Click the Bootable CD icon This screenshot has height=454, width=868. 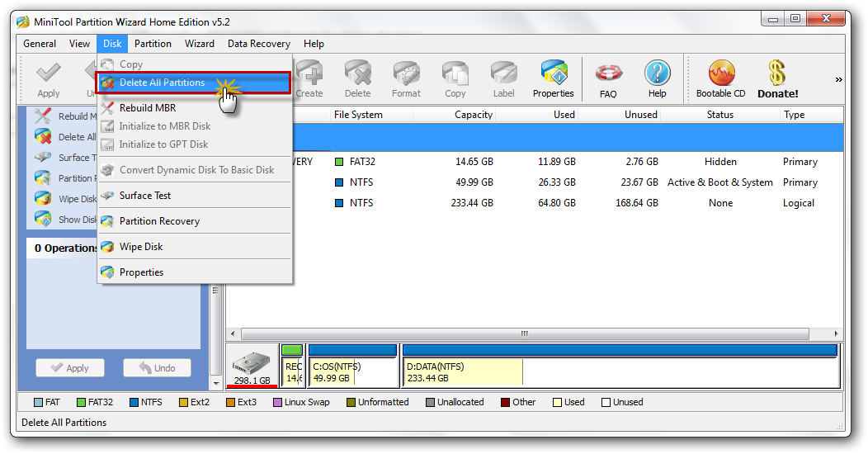coord(721,73)
